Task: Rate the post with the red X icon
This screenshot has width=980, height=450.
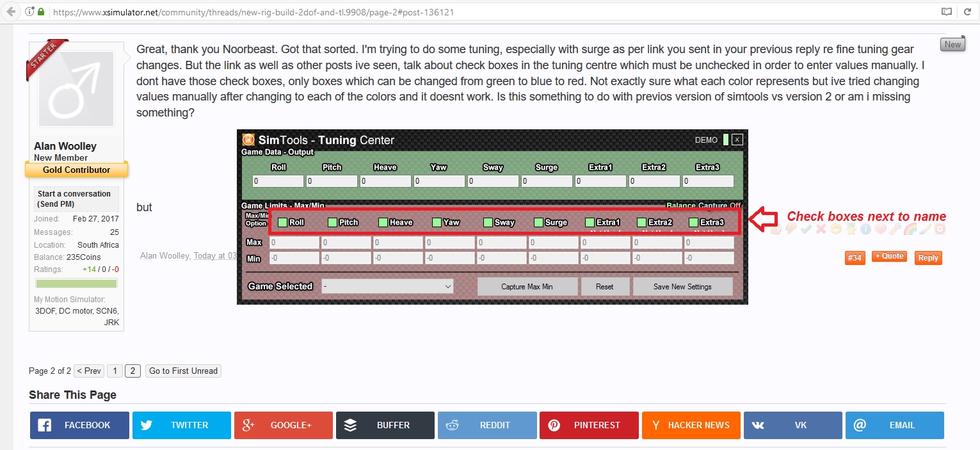Action: [821, 229]
